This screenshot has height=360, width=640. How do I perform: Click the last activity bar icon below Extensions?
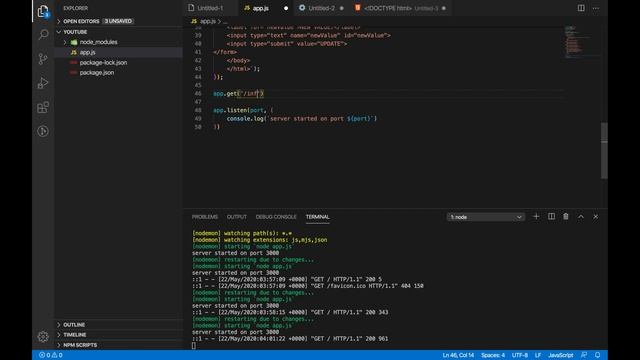pyautogui.click(x=43, y=131)
